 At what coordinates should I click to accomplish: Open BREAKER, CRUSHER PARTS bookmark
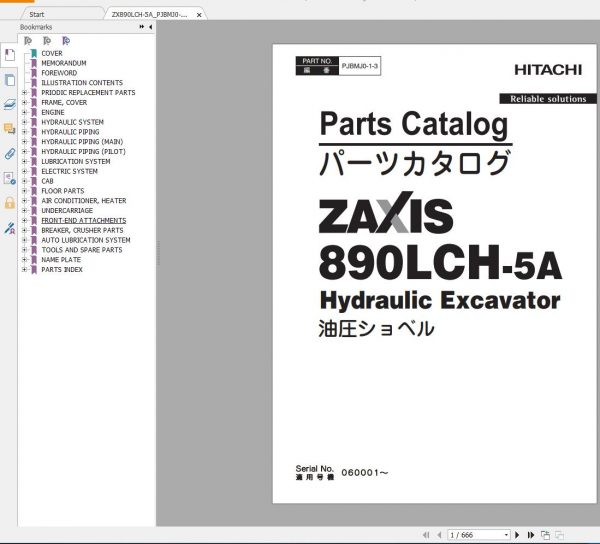click(x=82, y=230)
